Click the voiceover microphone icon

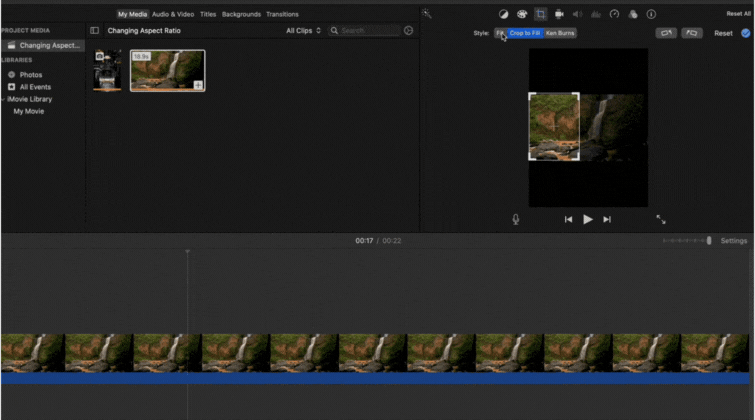click(x=516, y=219)
